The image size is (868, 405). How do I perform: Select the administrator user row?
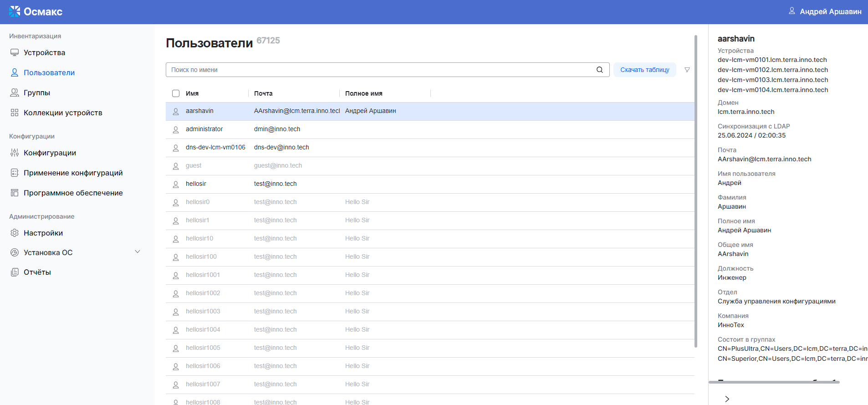tap(204, 129)
